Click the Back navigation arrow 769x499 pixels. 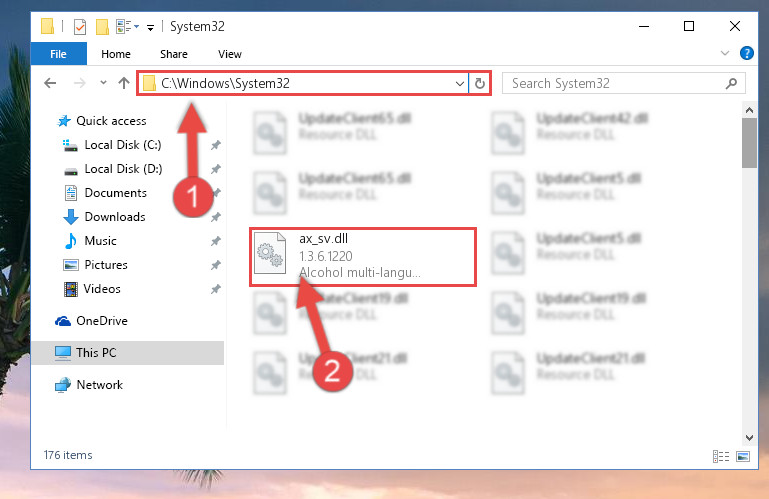pyautogui.click(x=50, y=83)
